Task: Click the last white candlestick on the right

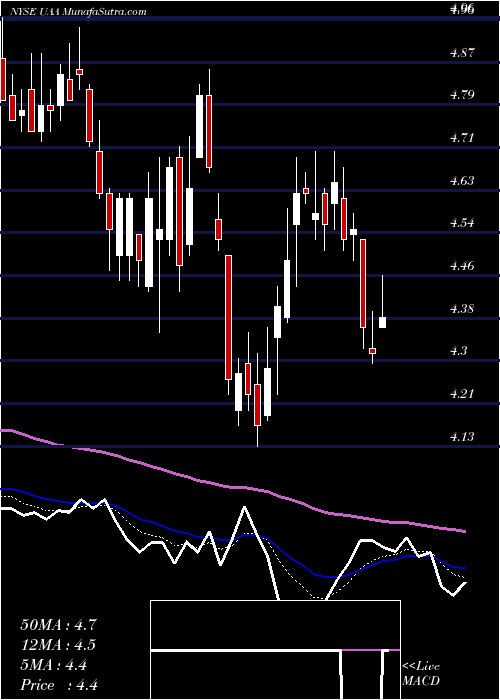Action: (x=383, y=322)
